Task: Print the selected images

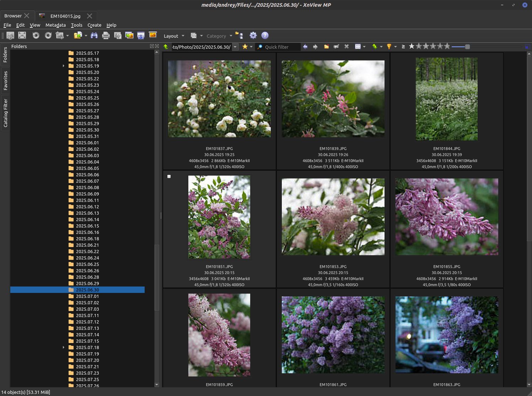Action: point(106,36)
